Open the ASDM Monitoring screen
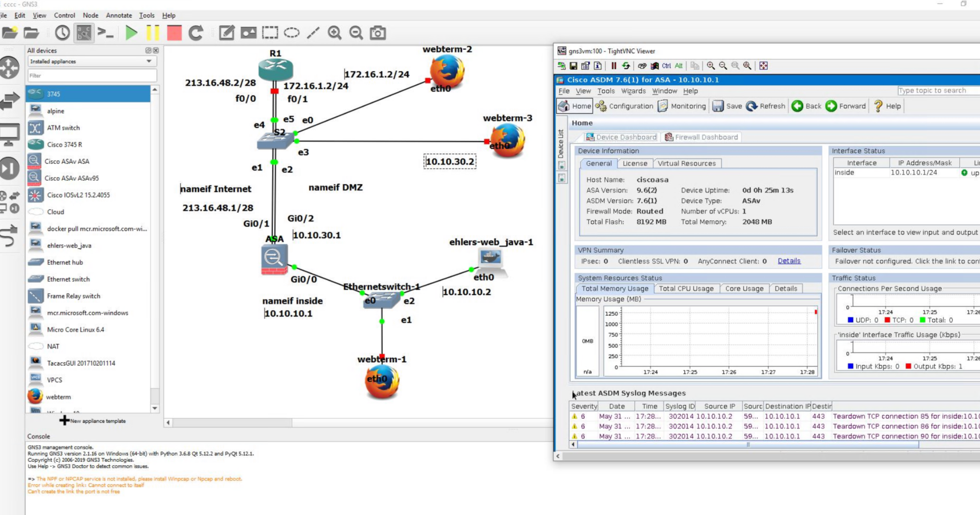 coord(681,106)
